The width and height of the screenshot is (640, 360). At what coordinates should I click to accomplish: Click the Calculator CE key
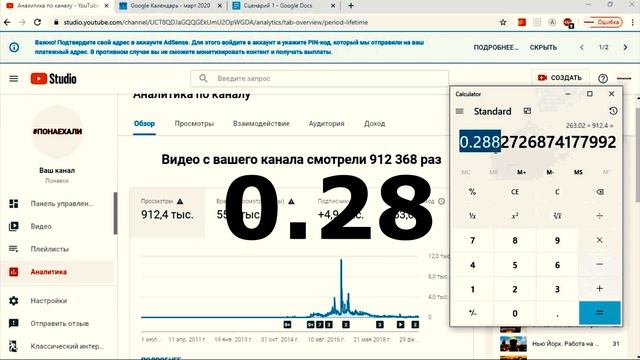(515, 192)
